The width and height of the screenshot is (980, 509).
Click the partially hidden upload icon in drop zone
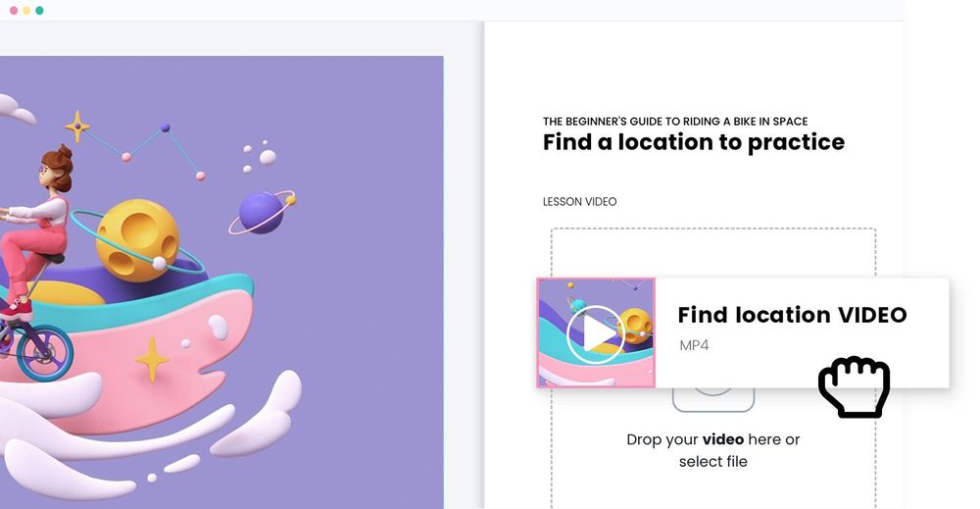pyautogui.click(x=713, y=399)
